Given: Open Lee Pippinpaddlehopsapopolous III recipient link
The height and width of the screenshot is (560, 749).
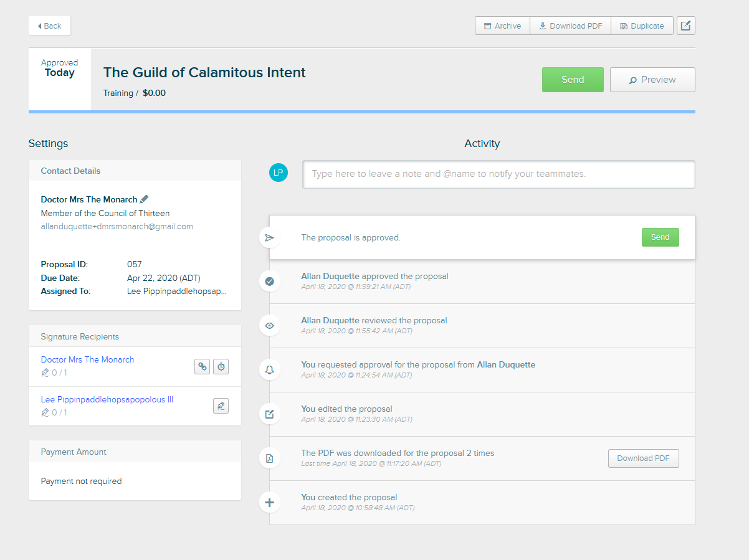Looking at the screenshot, I should [107, 399].
